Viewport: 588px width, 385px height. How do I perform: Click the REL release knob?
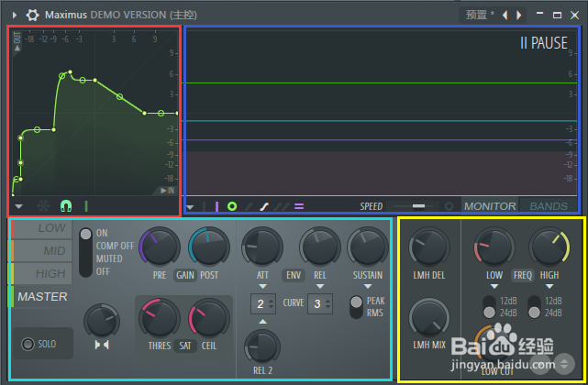click(x=320, y=247)
